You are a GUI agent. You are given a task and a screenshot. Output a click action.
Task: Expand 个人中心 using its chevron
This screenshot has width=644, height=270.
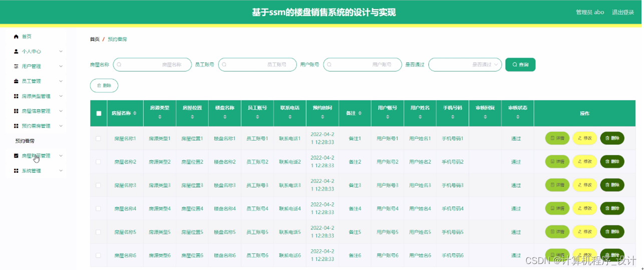click(x=61, y=51)
